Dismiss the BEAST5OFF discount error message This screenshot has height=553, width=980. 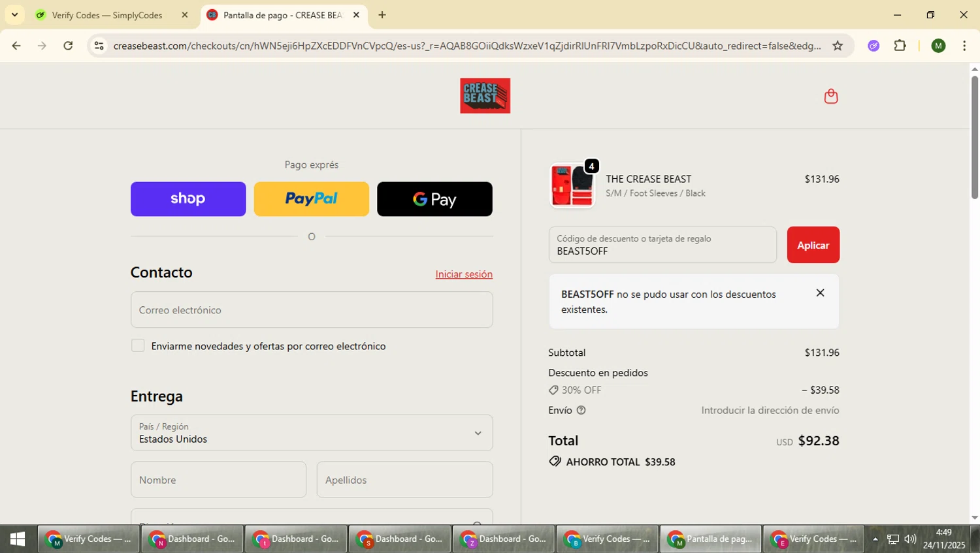[820, 293]
